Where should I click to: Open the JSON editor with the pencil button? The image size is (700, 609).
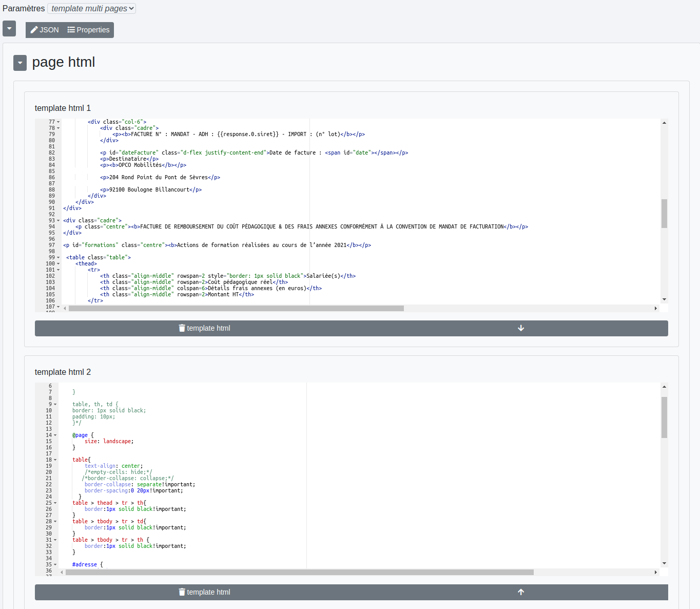click(x=45, y=30)
